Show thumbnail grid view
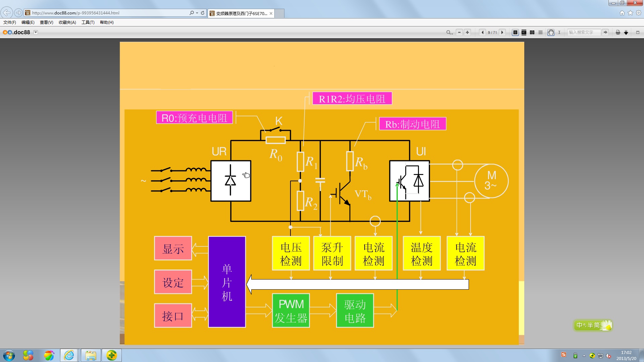Image resolution: width=644 pixels, height=362 pixels. (x=540, y=33)
